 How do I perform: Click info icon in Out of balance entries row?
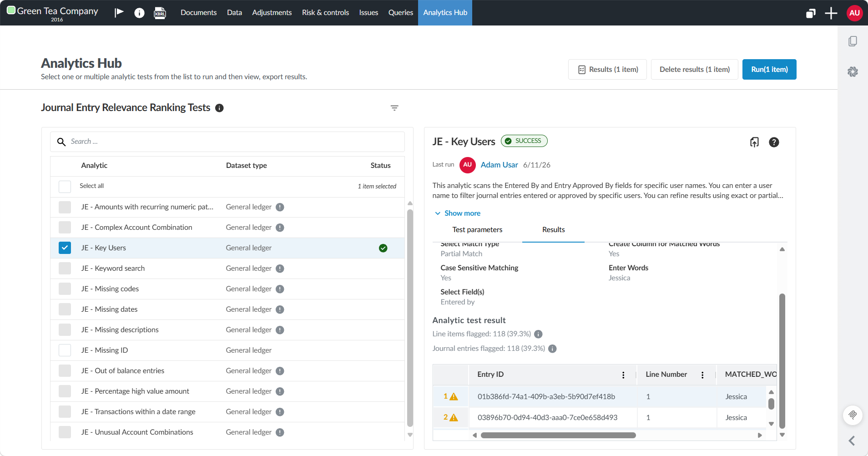[280, 371]
